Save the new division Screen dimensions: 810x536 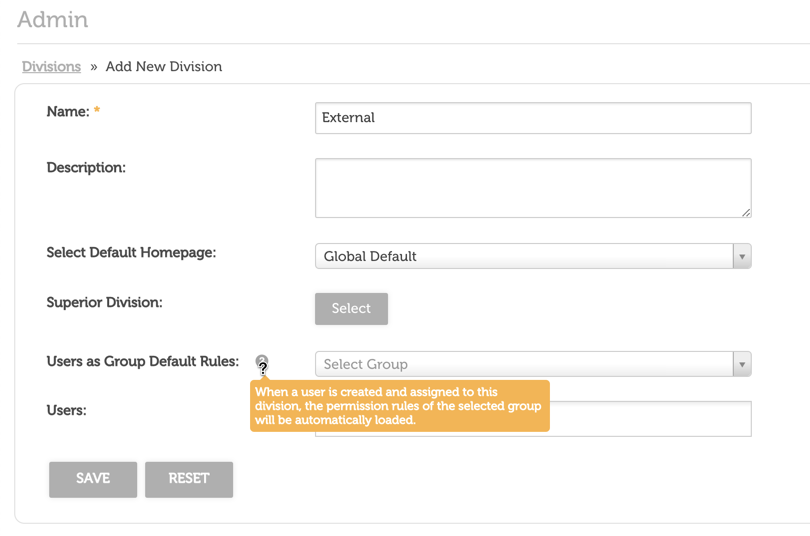tap(93, 479)
